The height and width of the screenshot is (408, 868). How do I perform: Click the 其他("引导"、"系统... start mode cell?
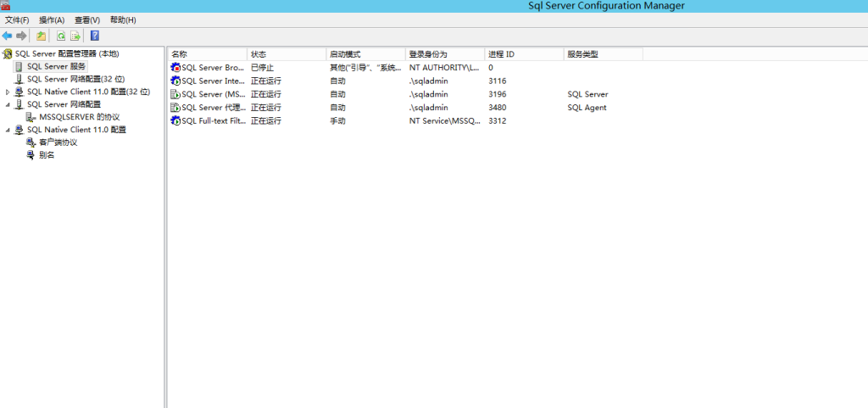coord(366,68)
